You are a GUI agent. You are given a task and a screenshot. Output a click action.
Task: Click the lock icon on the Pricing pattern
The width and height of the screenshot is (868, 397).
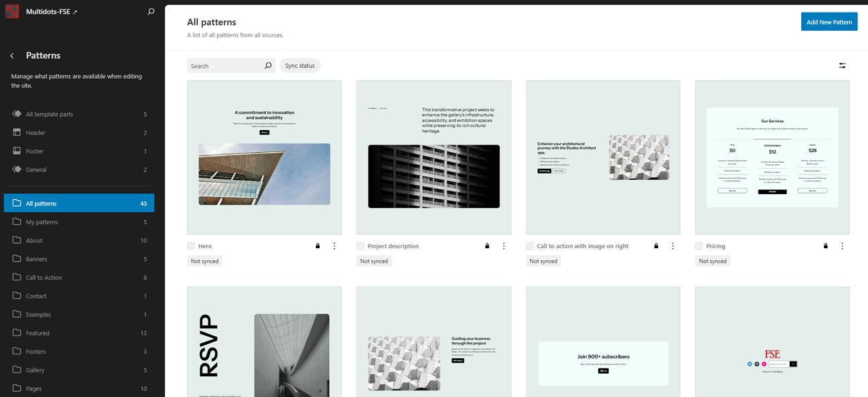[x=825, y=246]
